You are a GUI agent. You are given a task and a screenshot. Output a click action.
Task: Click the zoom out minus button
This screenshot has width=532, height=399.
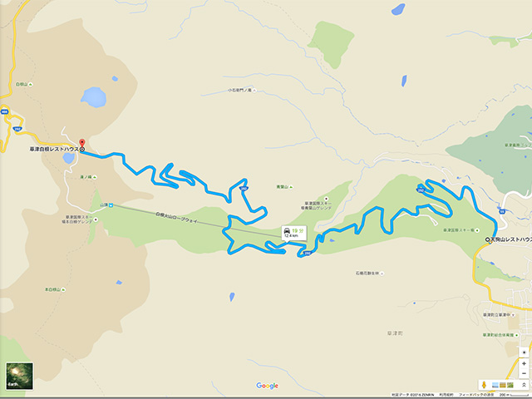click(524, 373)
